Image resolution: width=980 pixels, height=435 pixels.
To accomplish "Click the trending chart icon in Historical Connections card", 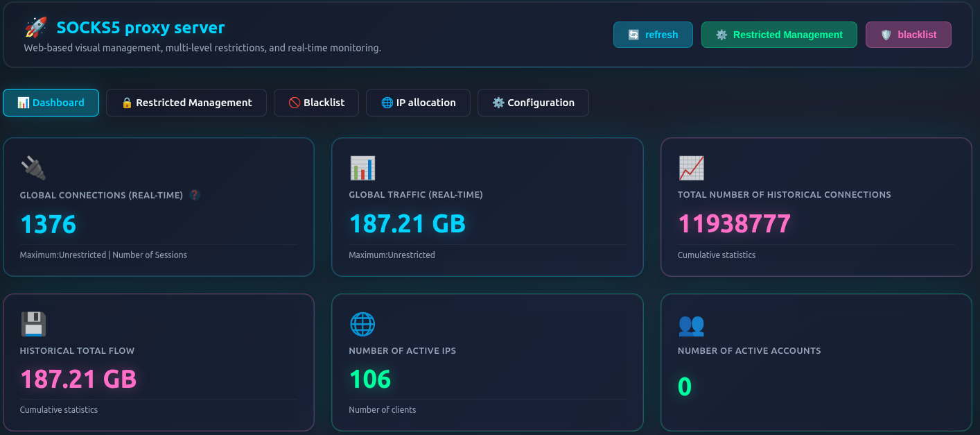I will [x=691, y=168].
